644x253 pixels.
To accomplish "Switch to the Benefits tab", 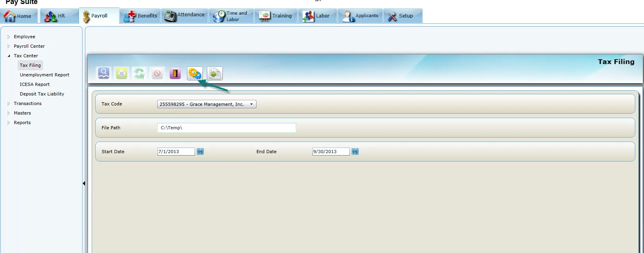I will 140,16.
